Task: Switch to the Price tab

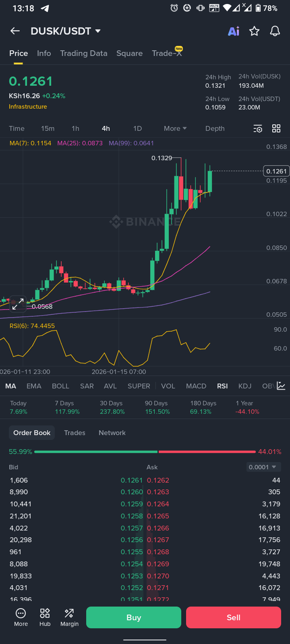Action: coord(19,53)
